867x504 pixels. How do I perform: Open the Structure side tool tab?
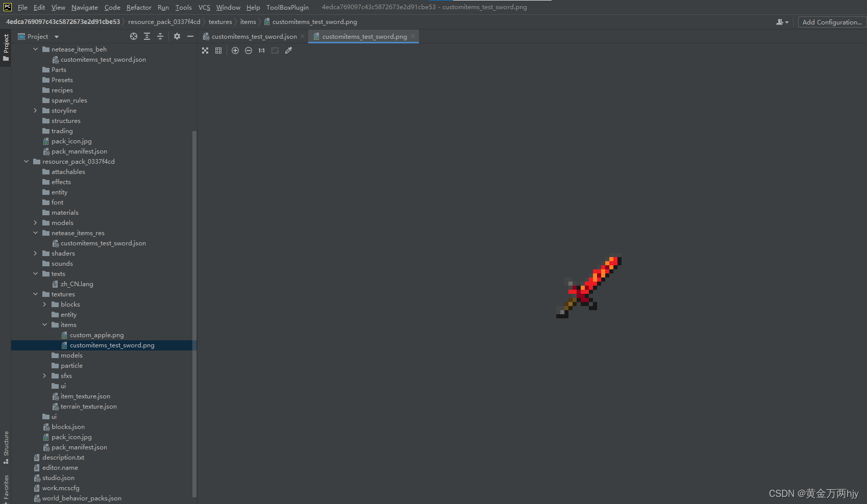pyautogui.click(x=6, y=447)
